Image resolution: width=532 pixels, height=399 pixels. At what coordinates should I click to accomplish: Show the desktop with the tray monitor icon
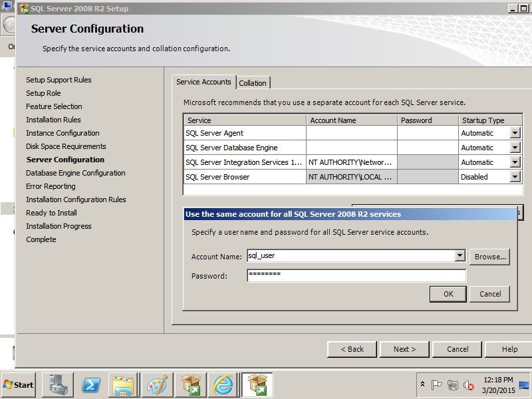tap(524, 386)
